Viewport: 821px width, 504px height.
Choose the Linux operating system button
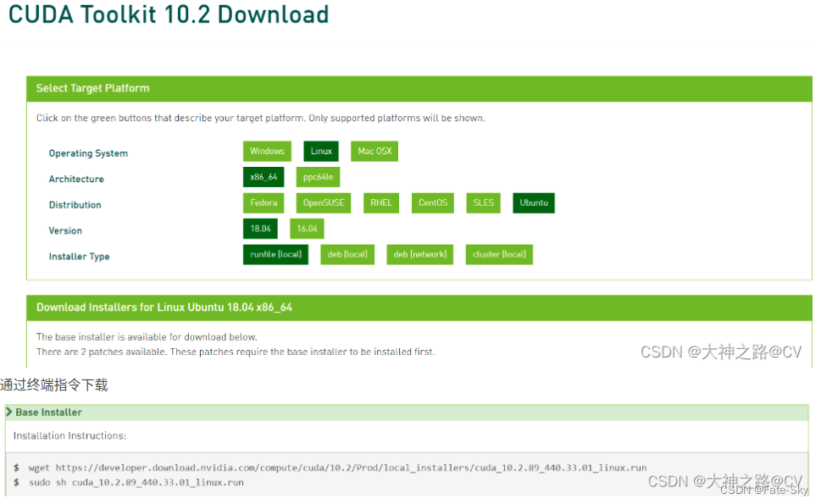click(321, 152)
